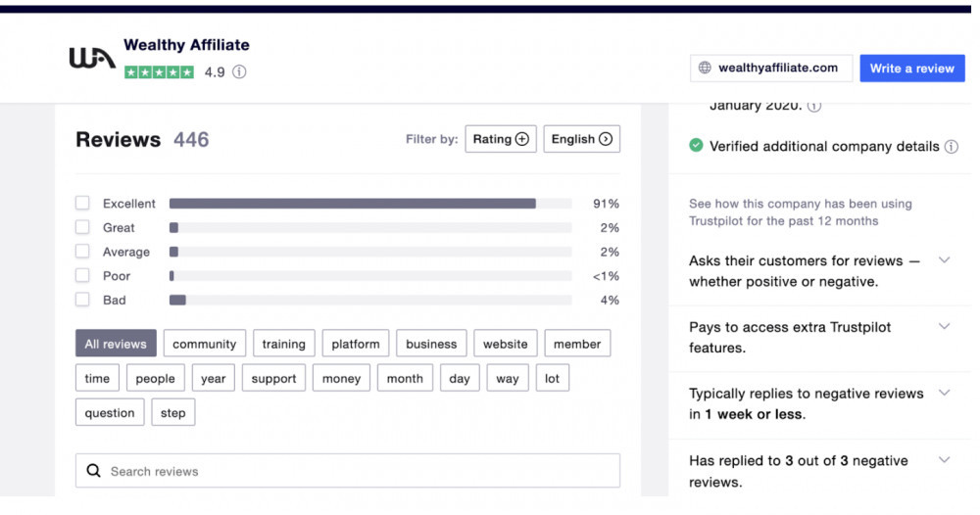The width and height of the screenshot is (980, 515).
Task: Filter reviews by the training tag
Action: (x=284, y=344)
